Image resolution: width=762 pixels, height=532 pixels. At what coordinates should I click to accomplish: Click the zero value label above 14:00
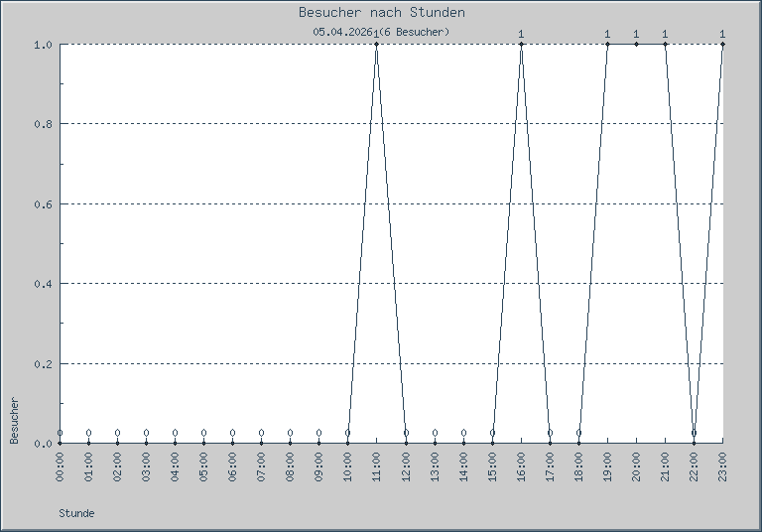pos(463,433)
